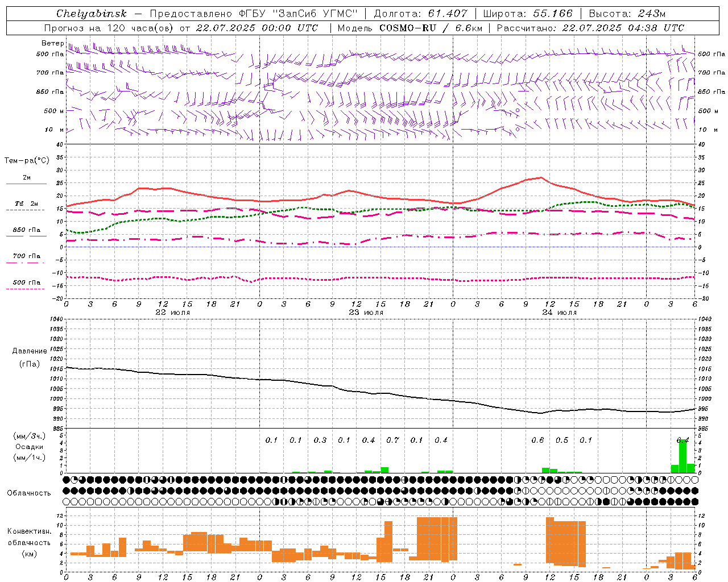Viewport: 728px width, 582px height.
Task: Click the Осадки panel label
Action: tap(30, 447)
